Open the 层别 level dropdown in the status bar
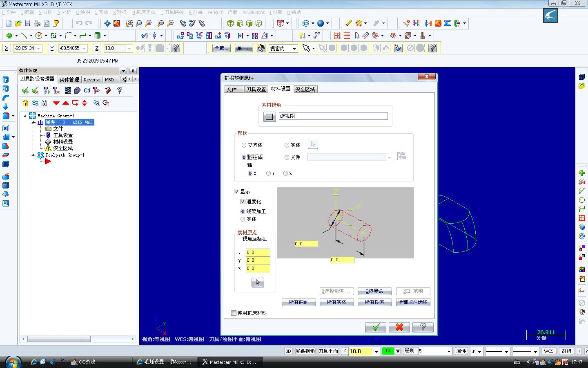 (x=449, y=351)
